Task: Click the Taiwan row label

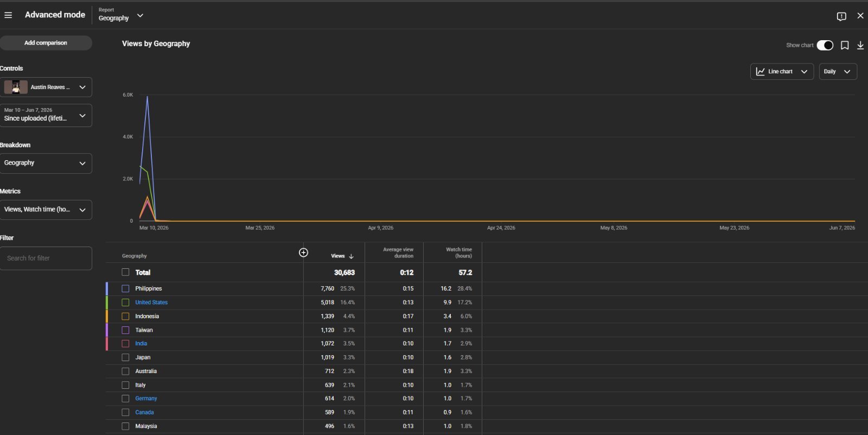Action: point(144,330)
